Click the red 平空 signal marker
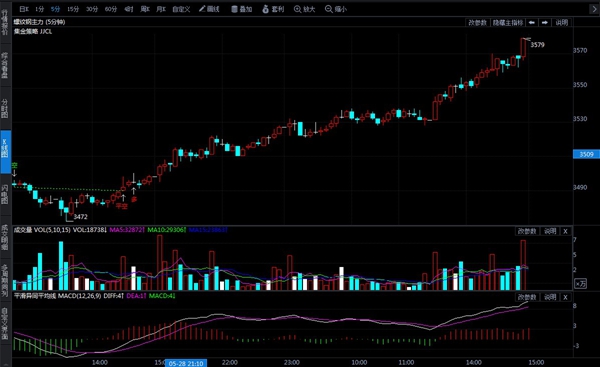The image size is (600, 367). coord(122,206)
